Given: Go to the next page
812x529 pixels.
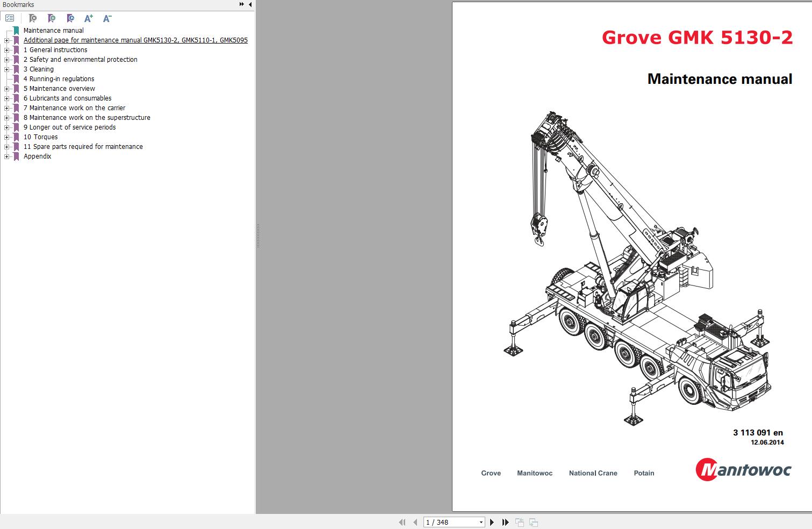Looking at the screenshot, I should (x=492, y=522).
